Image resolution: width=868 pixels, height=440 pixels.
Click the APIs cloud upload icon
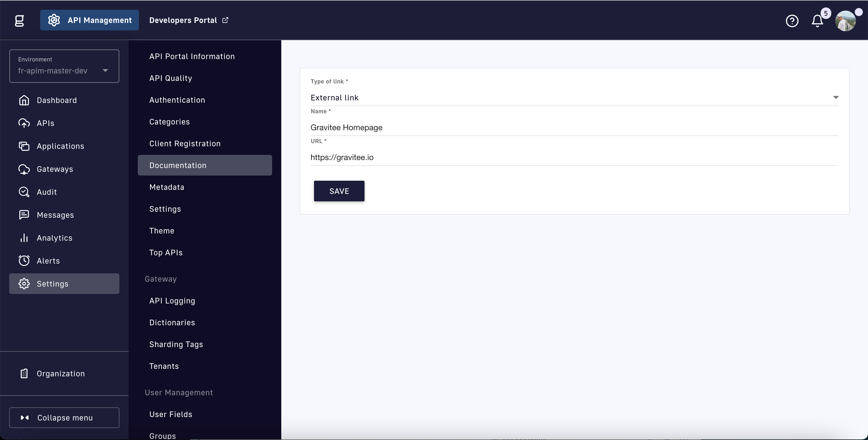(x=24, y=123)
